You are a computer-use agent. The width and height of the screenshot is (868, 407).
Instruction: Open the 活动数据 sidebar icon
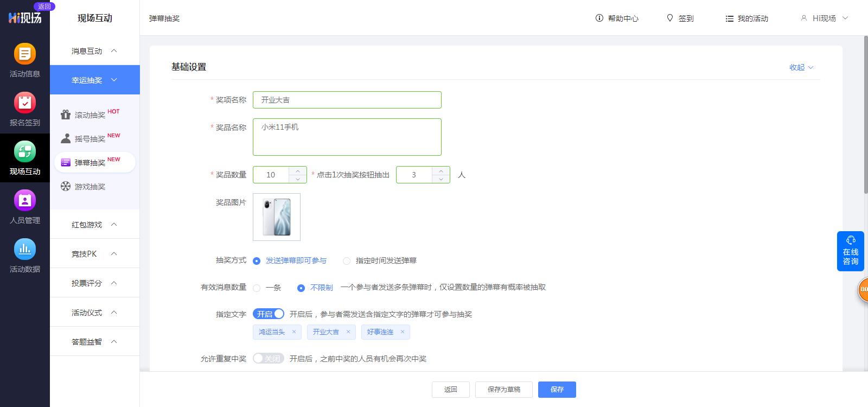coord(25,250)
